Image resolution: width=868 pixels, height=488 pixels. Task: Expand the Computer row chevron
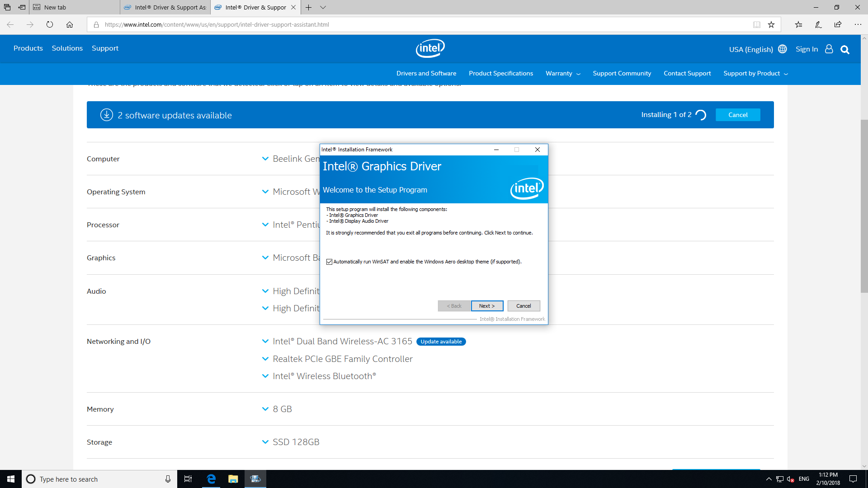(265, 159)
